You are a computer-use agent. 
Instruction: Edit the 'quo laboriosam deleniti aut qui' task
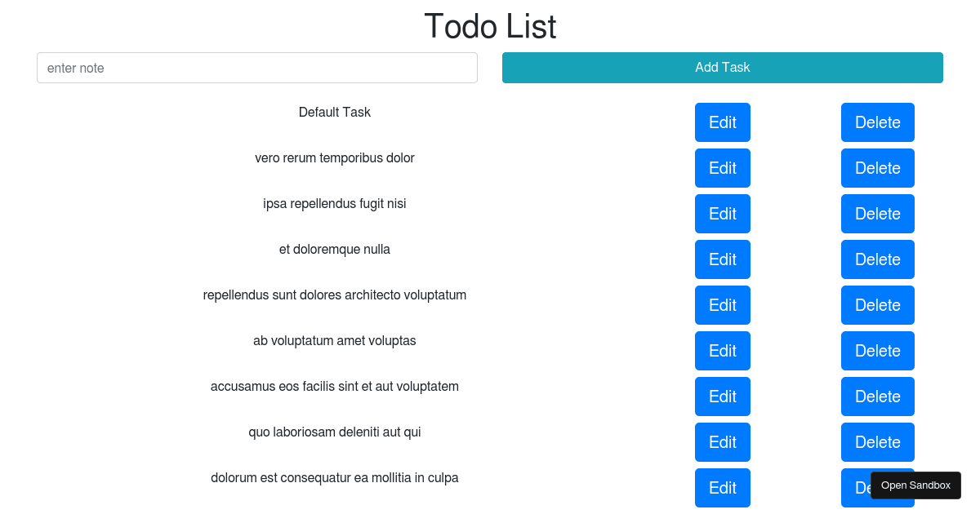[722, 442]
